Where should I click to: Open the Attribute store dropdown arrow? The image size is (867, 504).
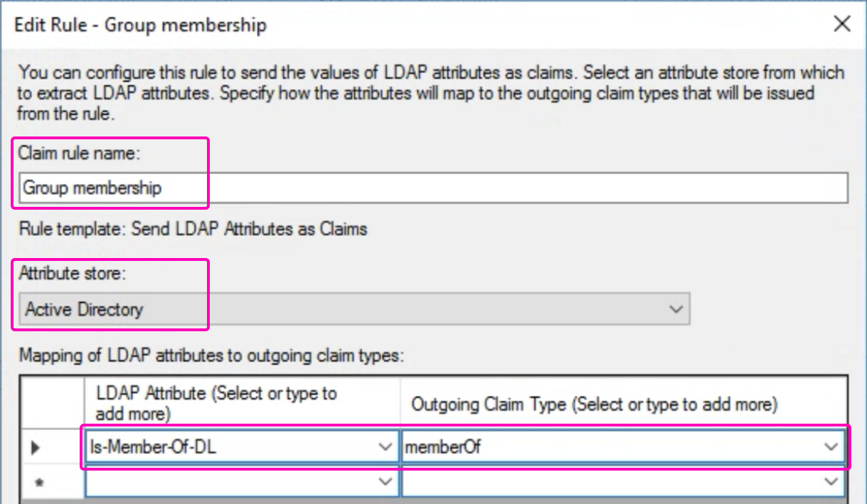pyautogui.click(x=675, y=310)
